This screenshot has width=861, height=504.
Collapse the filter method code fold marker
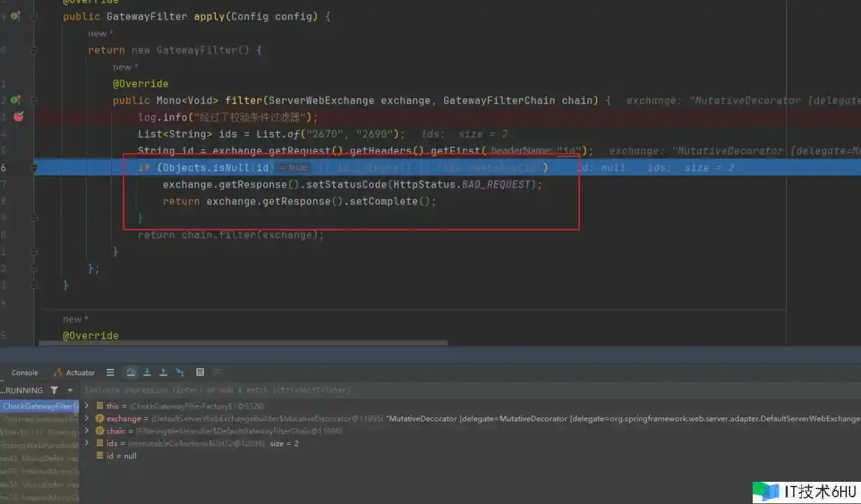tap(34, 100)
